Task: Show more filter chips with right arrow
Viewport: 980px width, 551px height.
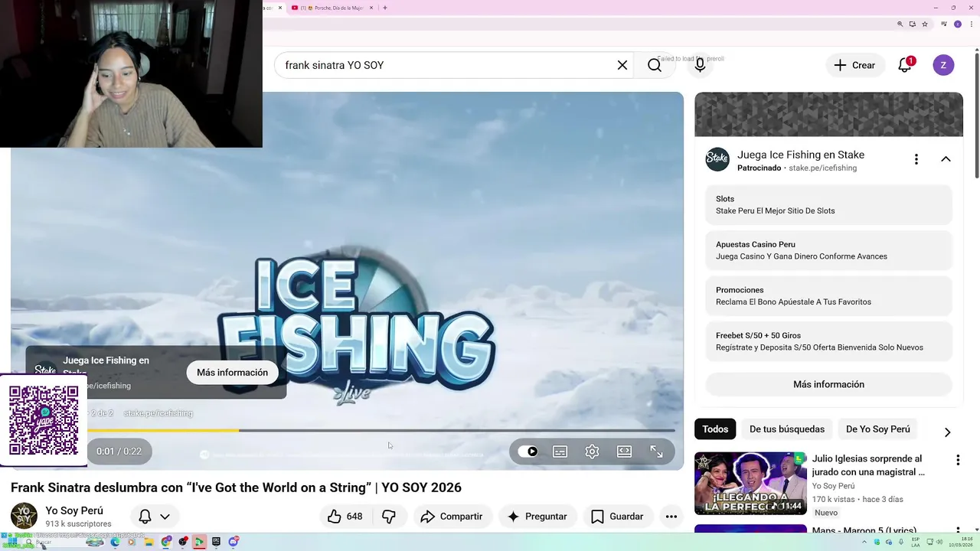Action: [947, 432]
